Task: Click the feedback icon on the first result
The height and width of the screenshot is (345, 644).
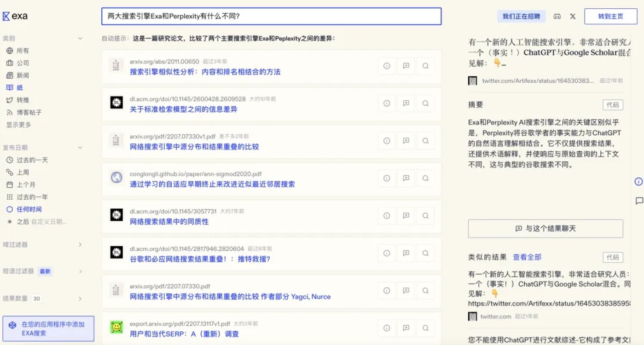Action: 406,66
